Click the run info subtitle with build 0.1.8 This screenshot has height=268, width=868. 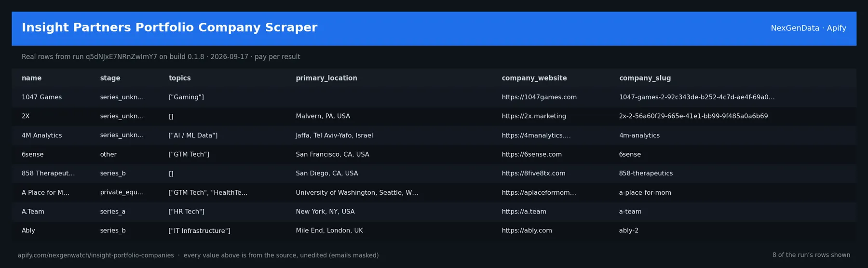[x=161, y=57]
